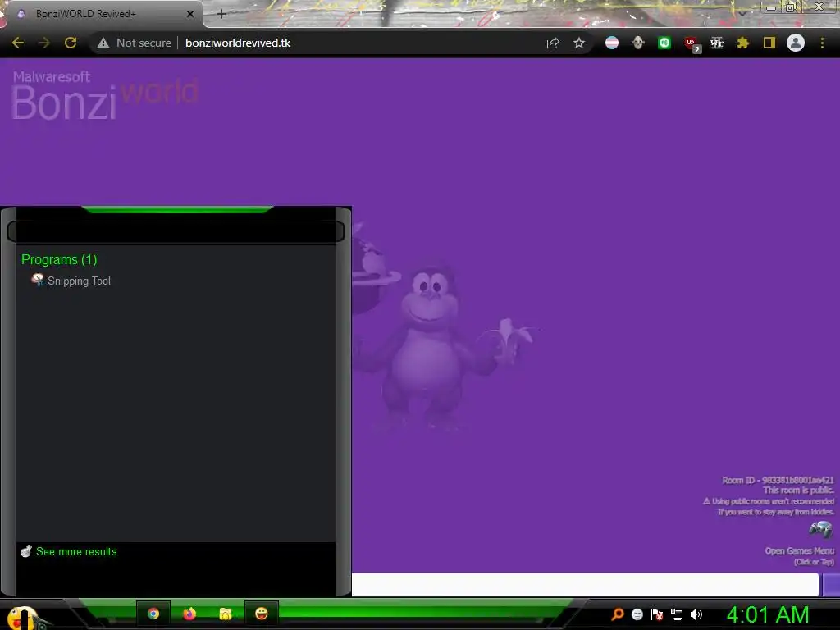
Task: Open the Chrome profile avatar
Action: pyautogui.click(x=796, y=43)
